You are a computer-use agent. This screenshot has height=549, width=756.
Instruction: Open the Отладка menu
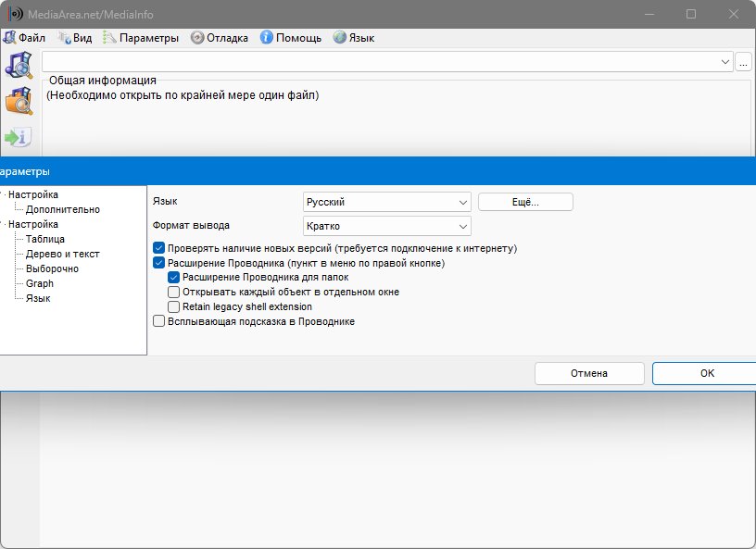pyautogui.click(x=220, y=38)
